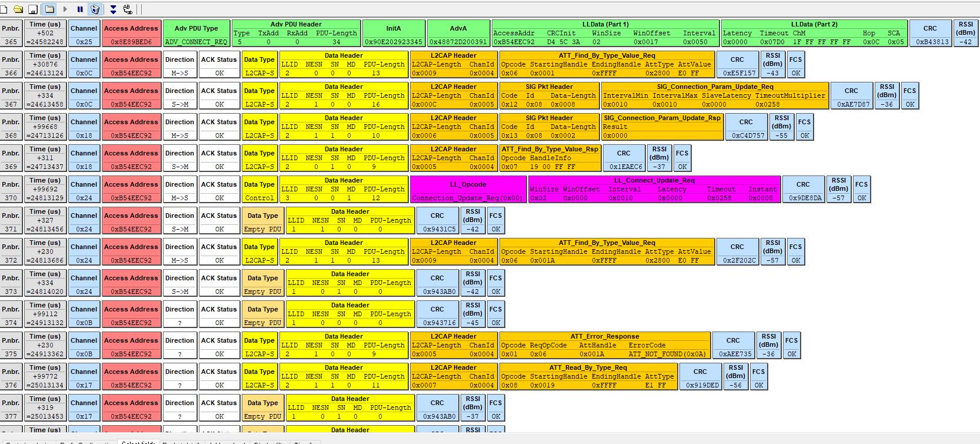Click CRC value 0xE5F157
Screen dimensions: 980x444
click(x=737, y=64)
